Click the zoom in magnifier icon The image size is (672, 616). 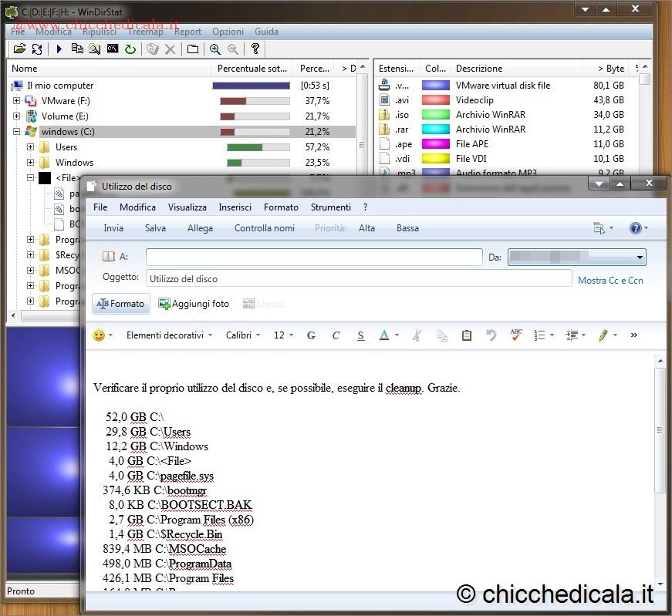click(215, 49)
